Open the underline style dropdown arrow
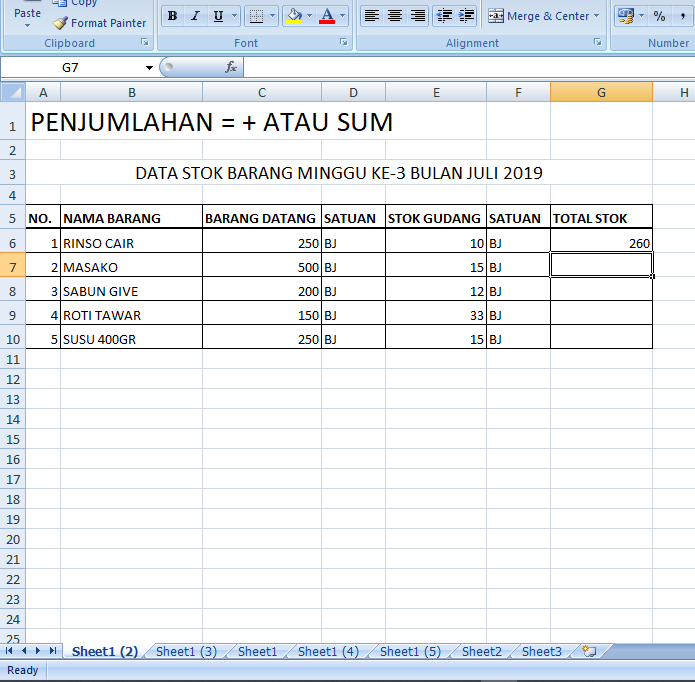Viewport: 695px width, 682px height. 234,16
